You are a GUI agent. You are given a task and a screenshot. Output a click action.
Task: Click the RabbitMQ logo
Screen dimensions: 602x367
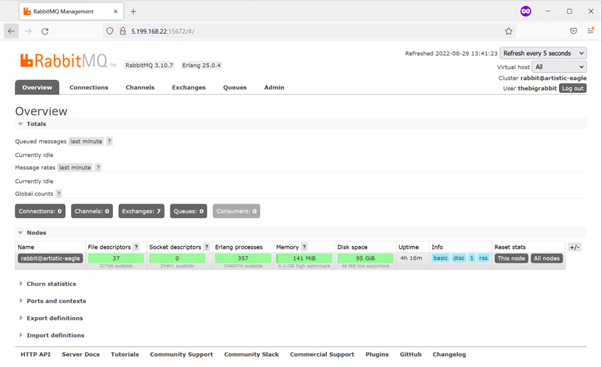point(68,61)
